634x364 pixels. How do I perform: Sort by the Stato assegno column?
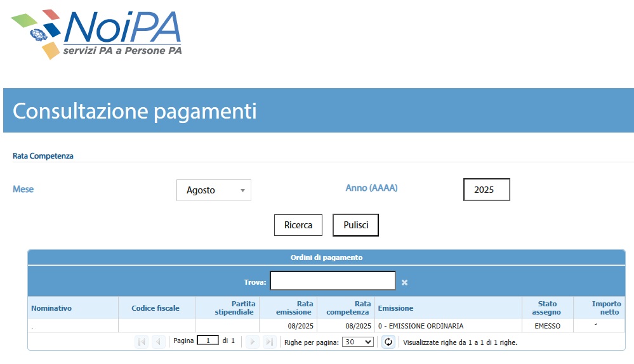(x=546, y=308)
